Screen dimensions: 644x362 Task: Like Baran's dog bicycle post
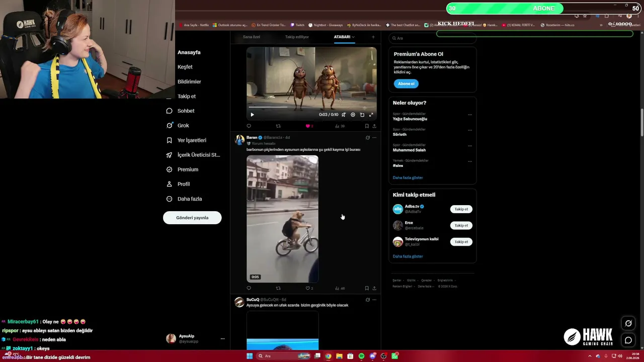click(309, 288)
